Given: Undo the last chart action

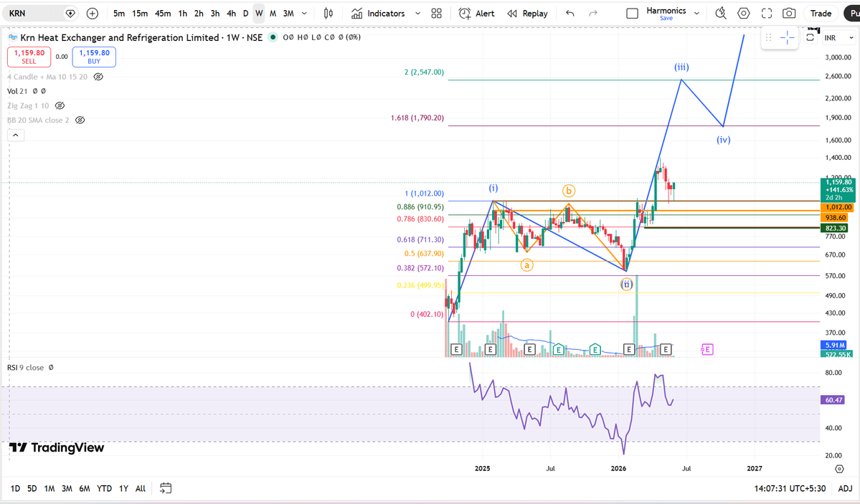Looking at the screenshot, I should 570,14.
